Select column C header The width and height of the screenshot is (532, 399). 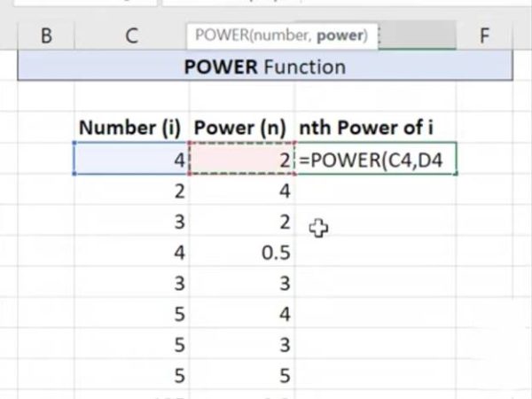(131, 35)
